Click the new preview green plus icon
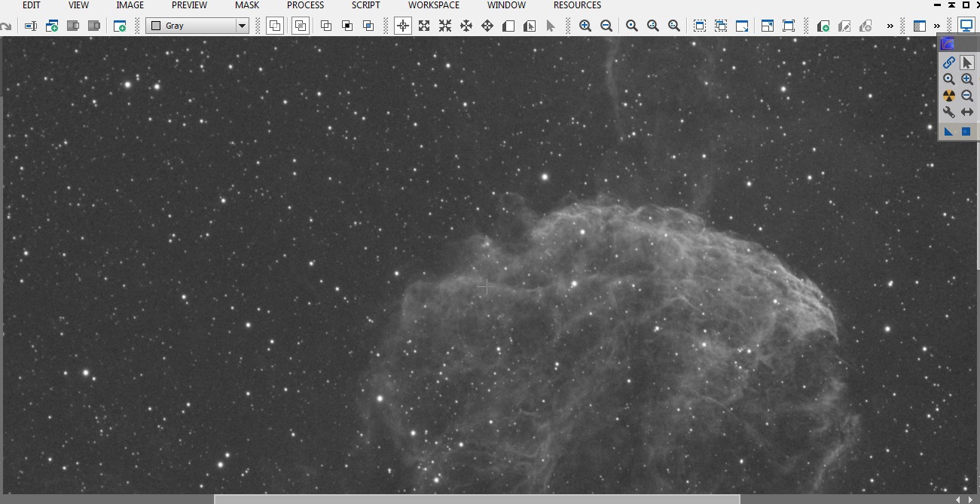Screen dimensions: 980x504 pos(823,26)
